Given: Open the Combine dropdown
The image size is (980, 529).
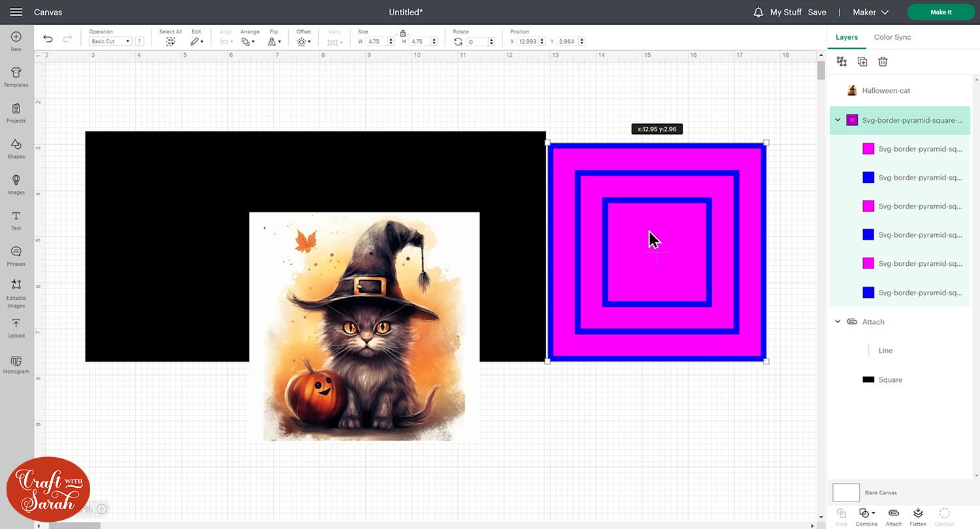Looking at the screenshot, I should coord(866,516).
